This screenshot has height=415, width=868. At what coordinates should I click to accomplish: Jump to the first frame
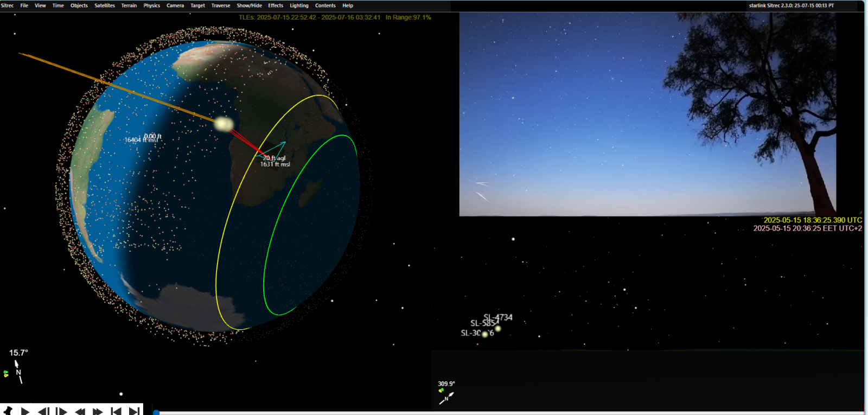pyautogui.click(x=116, y=411)
